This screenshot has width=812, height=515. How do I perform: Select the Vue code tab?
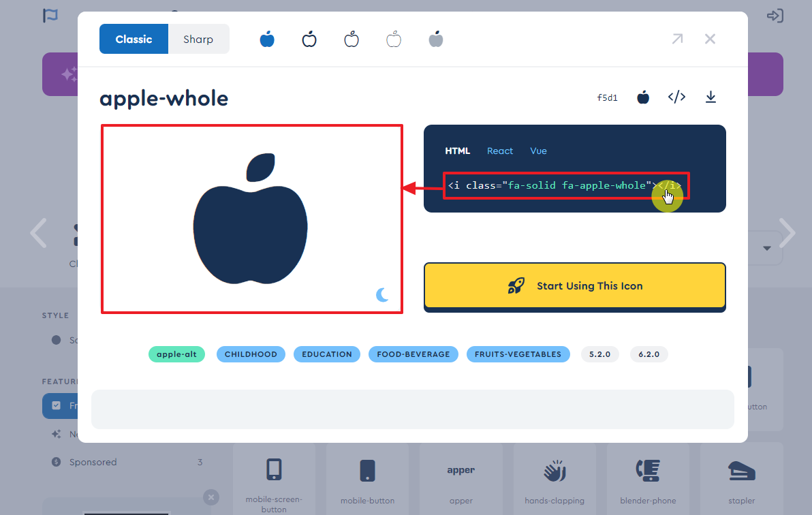pyautogui.click(x=538, y=151)
